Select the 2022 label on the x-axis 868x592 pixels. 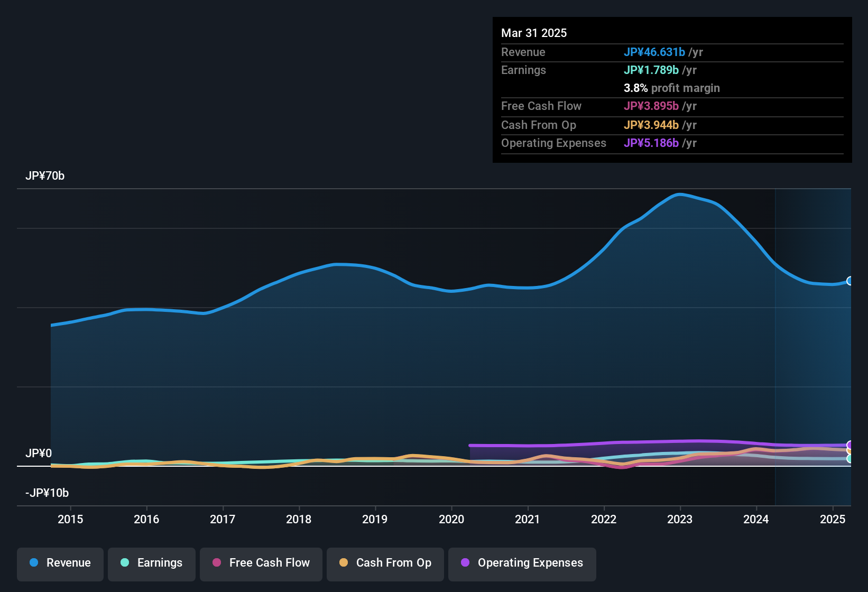pyautogui.click(x=604, y=519)
